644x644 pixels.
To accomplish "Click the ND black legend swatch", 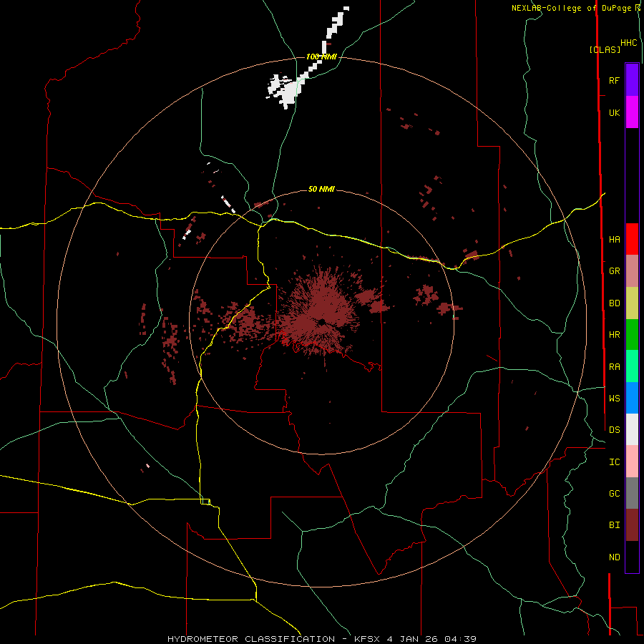I will [632, 557].
